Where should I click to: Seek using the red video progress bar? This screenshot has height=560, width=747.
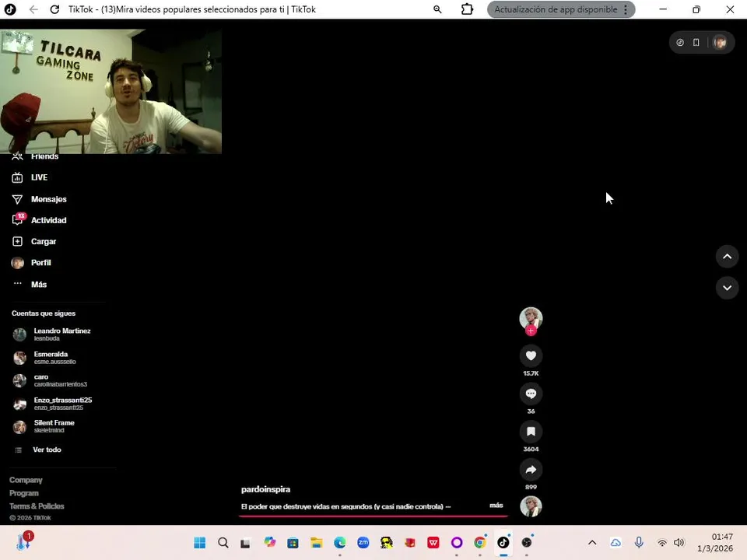pyautogui.click(x=373, y=516)
